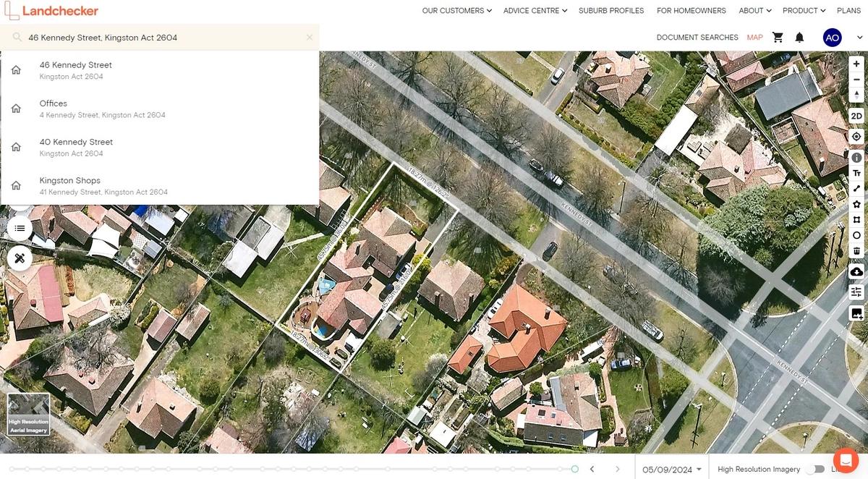Toggle High Resolution Imagery switch

point(817,469)
